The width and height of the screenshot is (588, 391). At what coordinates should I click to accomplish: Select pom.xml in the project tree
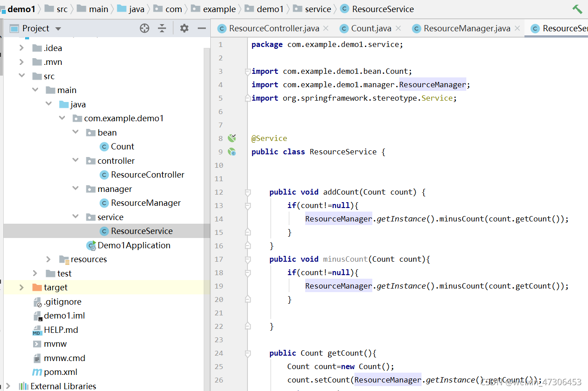tap(60, 372)
